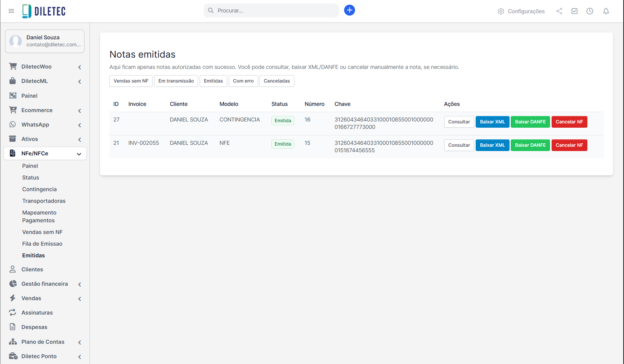This screenshot has width=624, height=364.
Task: Open the Em transmissão tab
Action: (176, 81)
